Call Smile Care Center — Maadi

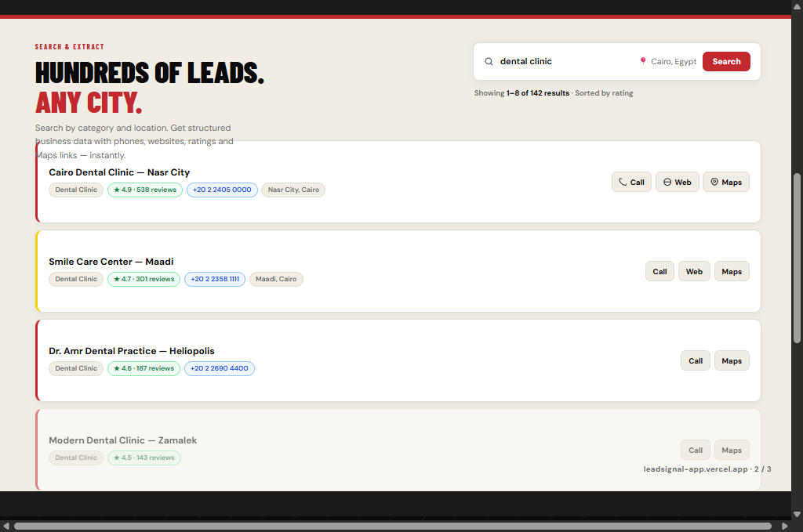tap(659, 271)
